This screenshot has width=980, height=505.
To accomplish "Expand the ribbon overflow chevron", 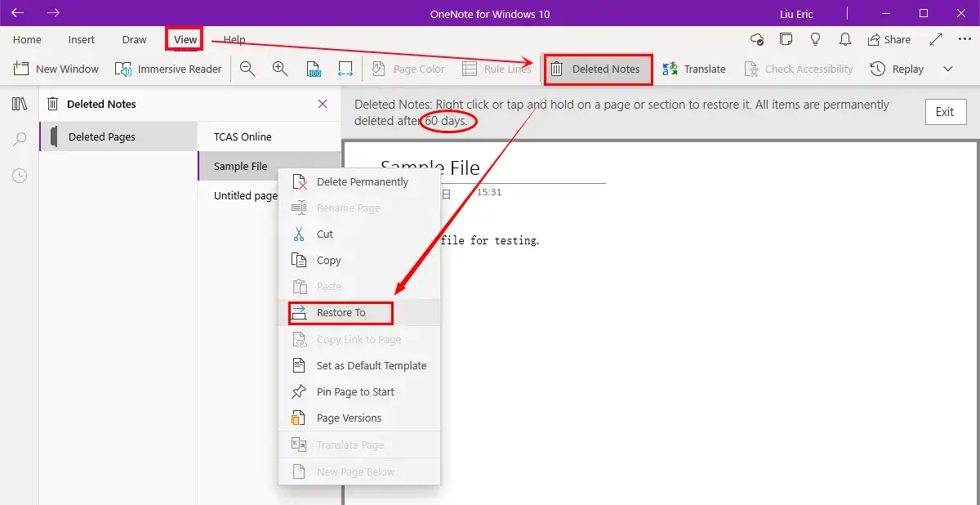I will coord(948,69).
